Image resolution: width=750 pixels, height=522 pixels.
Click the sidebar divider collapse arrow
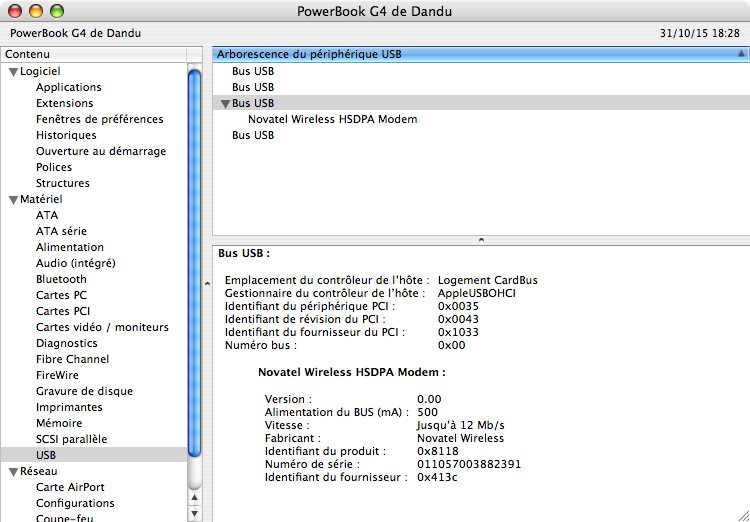(x=207, y=284)
